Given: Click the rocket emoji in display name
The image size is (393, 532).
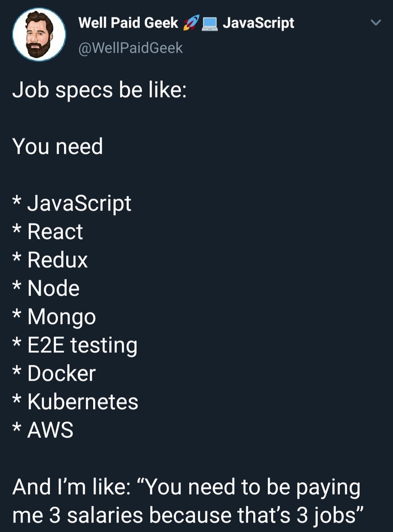Looking at the screenshot, I should click(x=191, y=23).
